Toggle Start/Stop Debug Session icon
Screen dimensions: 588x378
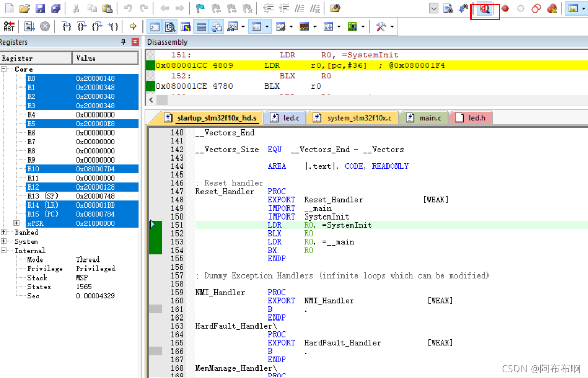484,9
